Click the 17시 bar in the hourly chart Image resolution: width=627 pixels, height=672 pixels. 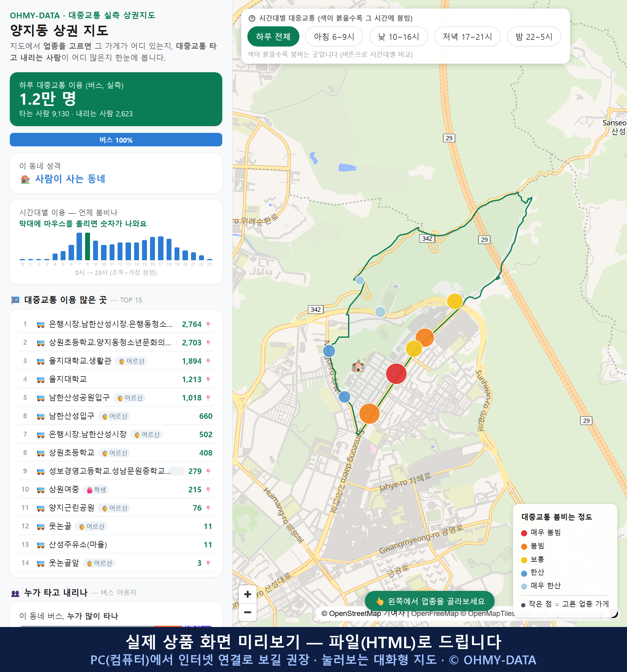click(x=161, y=248)
